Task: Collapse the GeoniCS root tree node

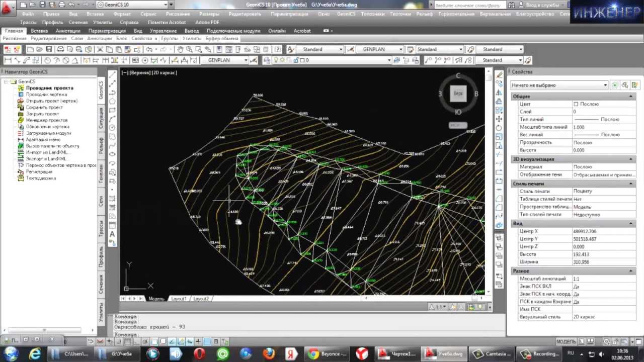Action: (6, 81)
